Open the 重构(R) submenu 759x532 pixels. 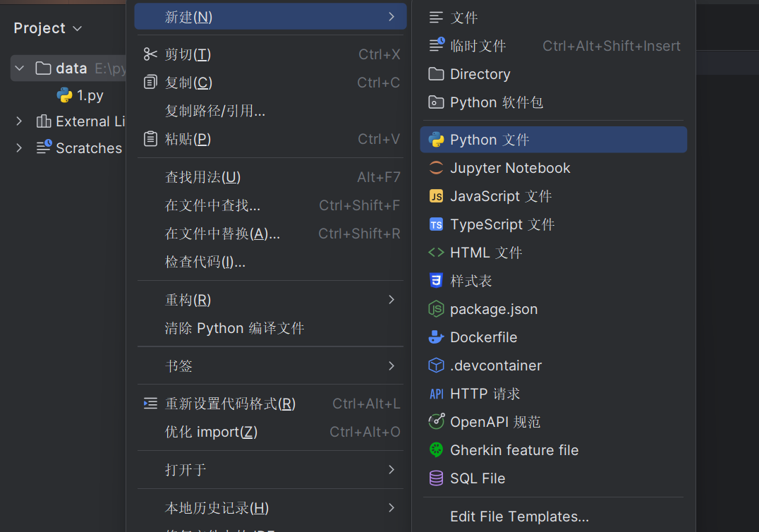[270, 300]
